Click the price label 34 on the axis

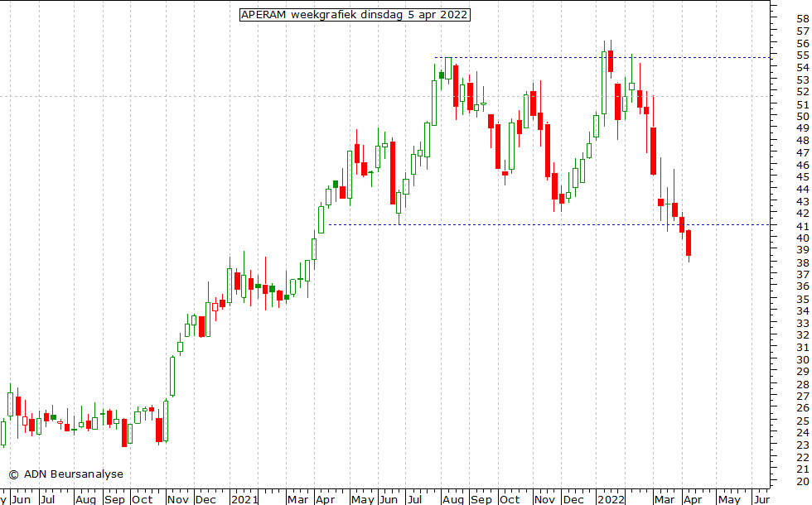tap(803, 311)
